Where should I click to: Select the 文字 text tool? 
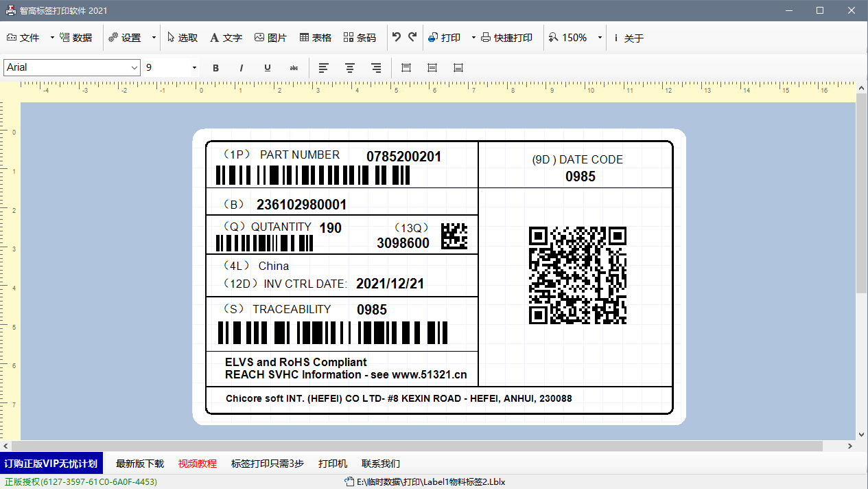226,38
